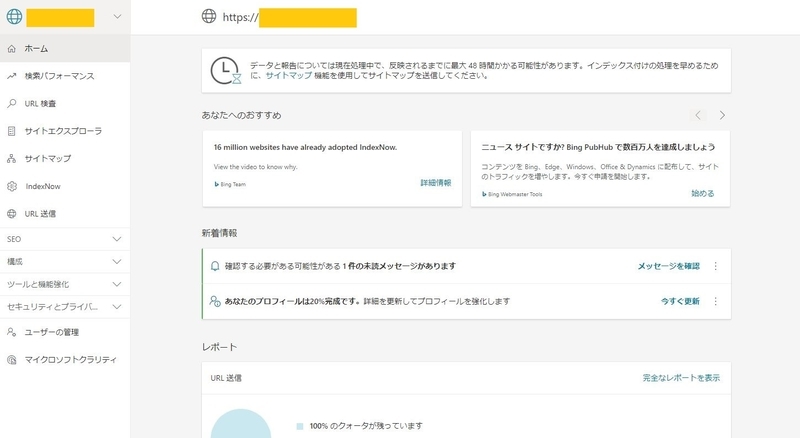Click the bell icon in the unread message row
Viewport: 800px width, 438px height.
click(215, 266)
